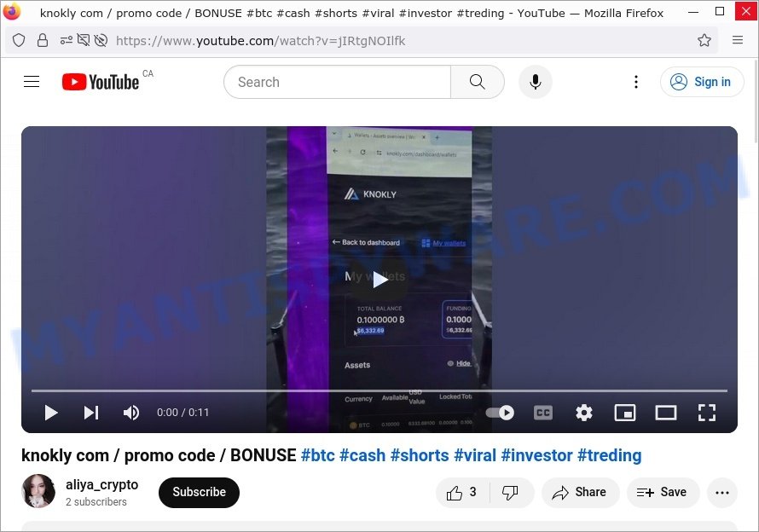Skip to the next video
The image size is (759, 532).
tap(91, 413)
